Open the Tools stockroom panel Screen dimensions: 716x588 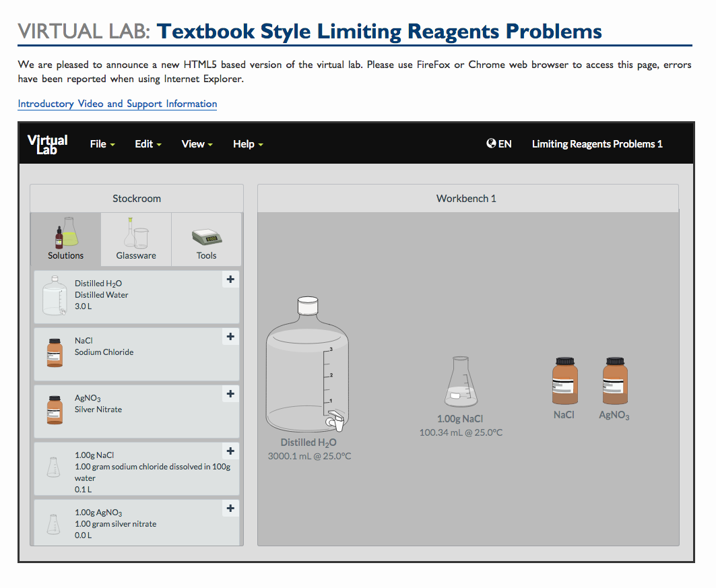point(206,239)
